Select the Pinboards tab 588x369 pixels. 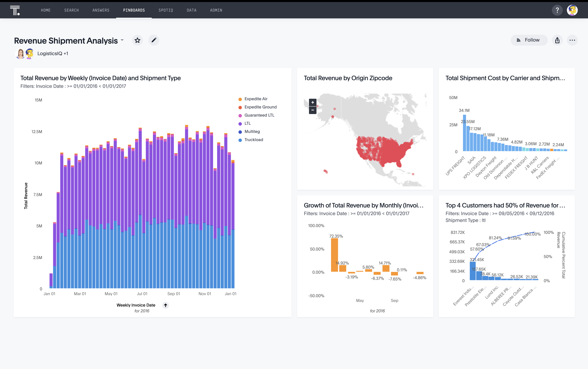[x=134, y=10]
